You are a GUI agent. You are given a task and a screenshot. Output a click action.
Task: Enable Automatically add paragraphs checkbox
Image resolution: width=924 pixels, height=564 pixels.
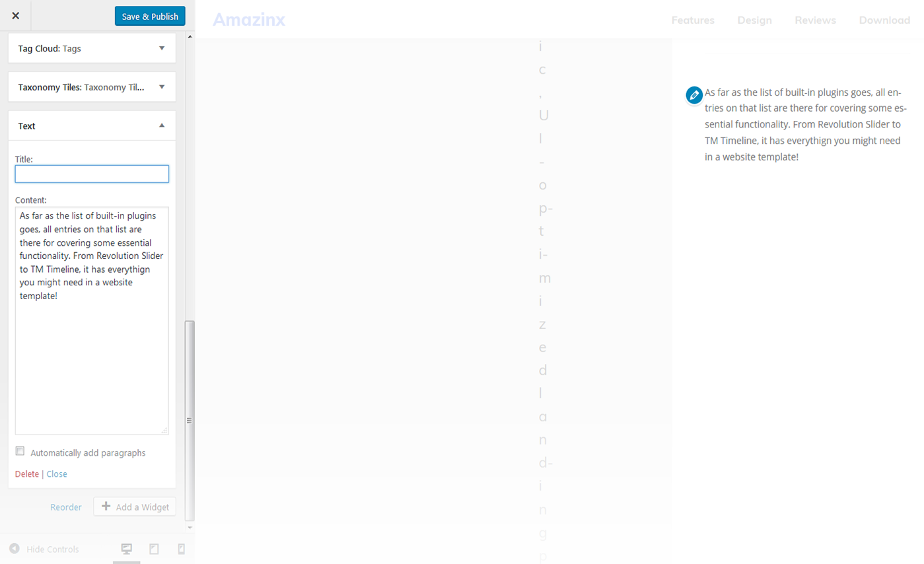click(x=20, y=452)
